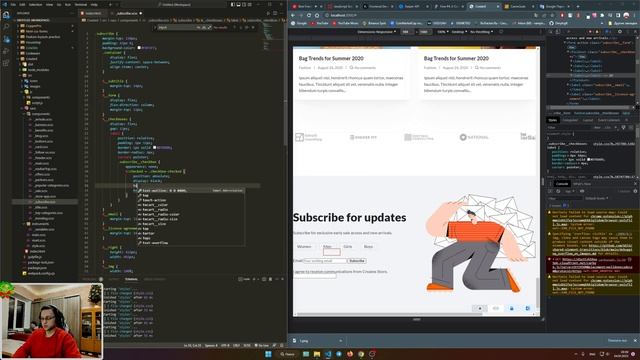Viewport: 640px width, 360px height.
Task: Reload the localhost page in Chrome
Action: click(309, 15)
